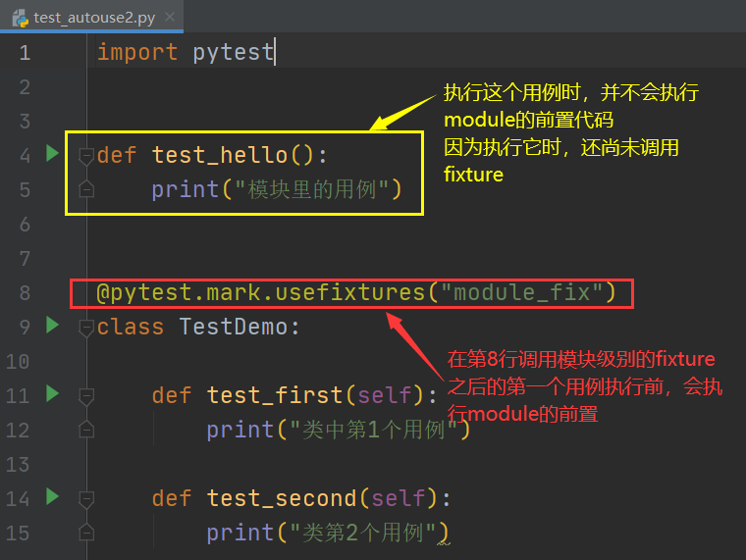Collapse the test_hello function fold marker
The image size is (746, 560).
pos(86,155)
